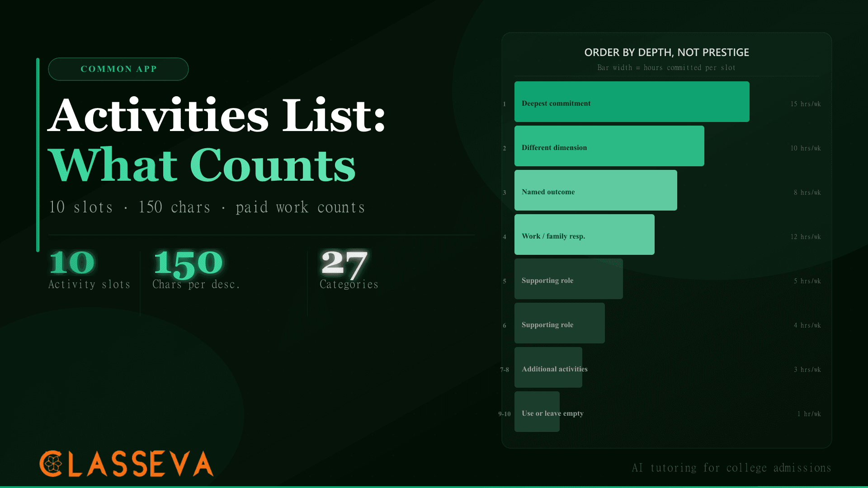Click the '1 hr/wk' value
Screen dimensions: 868x488
[809, 414]
